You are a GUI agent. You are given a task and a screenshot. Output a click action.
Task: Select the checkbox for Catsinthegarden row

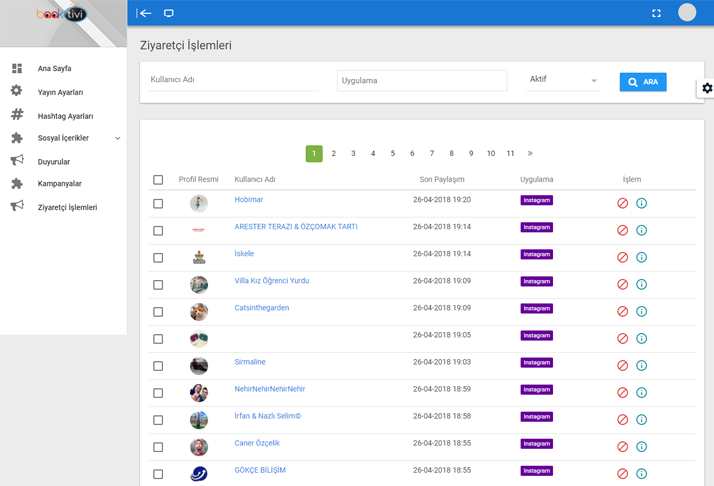158,312
